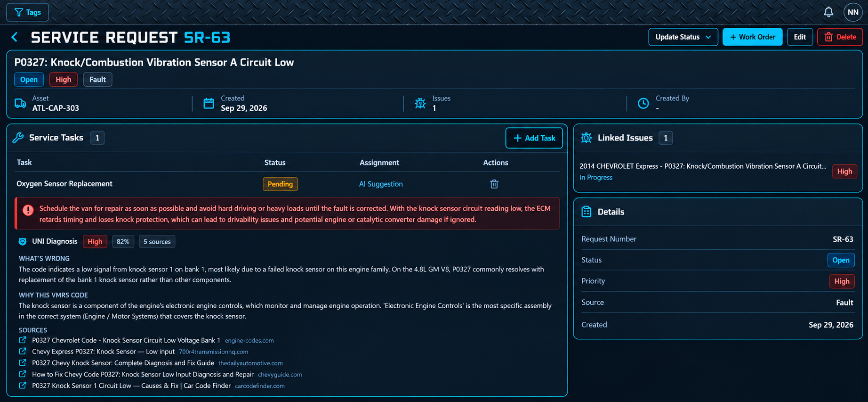Click the Created By clock icon
Viewport: 868px width, 402px height.
(643, 103)
